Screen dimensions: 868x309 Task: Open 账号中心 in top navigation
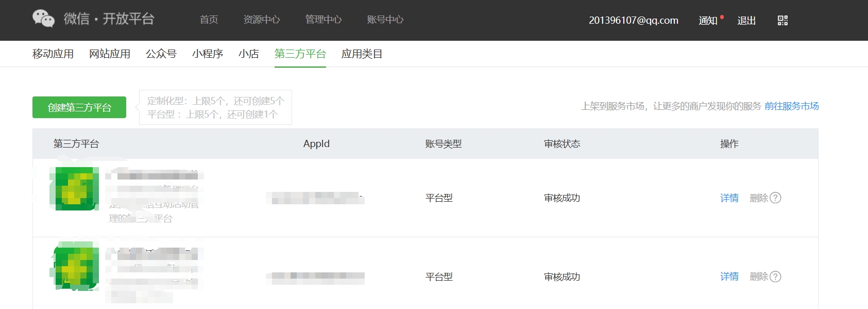385,20
